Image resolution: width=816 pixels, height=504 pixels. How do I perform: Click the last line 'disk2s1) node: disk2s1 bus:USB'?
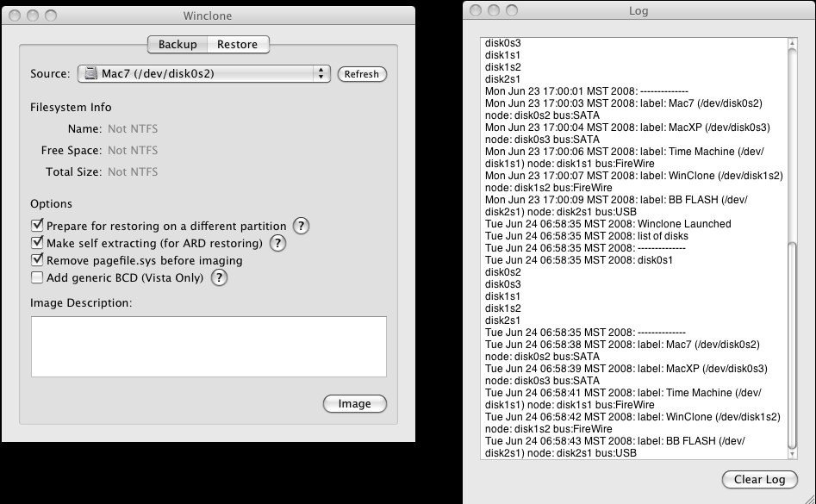(x=561, y=453)
